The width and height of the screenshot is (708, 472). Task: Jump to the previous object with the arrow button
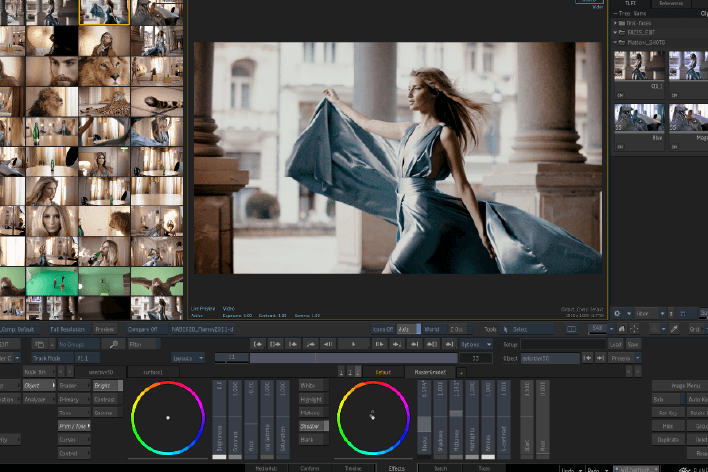[587, 358]
